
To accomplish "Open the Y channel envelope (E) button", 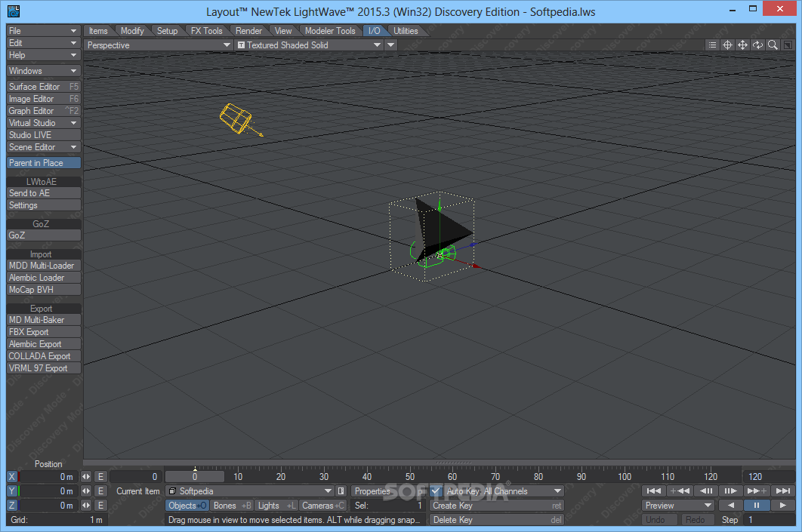I will [x=100, y=490].
